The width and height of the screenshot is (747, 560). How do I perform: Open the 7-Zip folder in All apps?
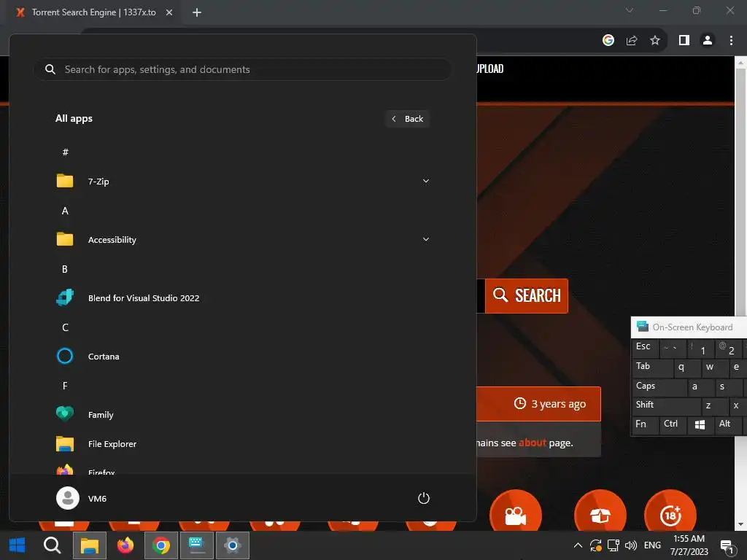point(242,181)
